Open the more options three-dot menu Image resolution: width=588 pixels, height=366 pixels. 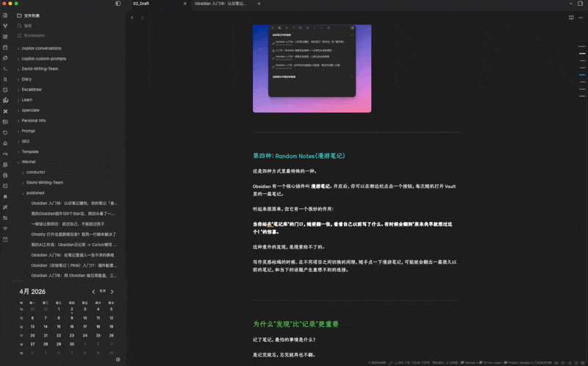[581, 18]
